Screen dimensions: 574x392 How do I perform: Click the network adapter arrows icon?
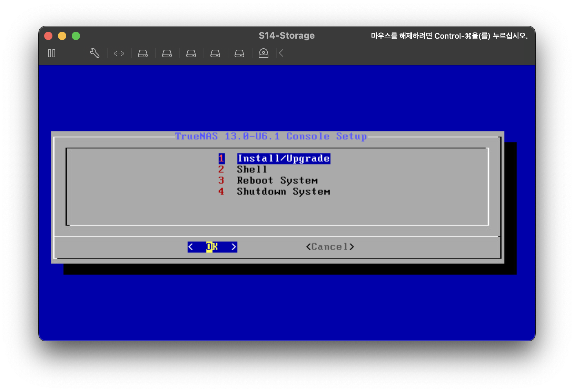tap(119, 53)
